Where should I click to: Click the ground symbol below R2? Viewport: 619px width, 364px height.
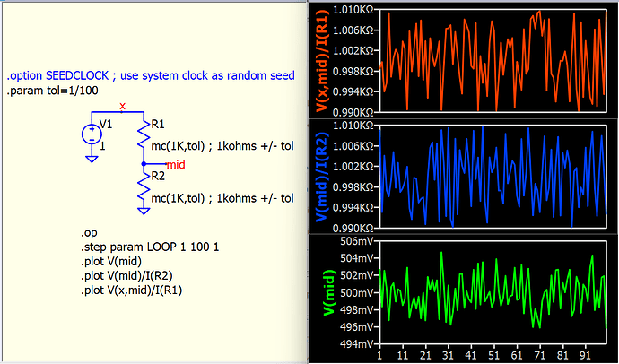[x=144, y=210]
